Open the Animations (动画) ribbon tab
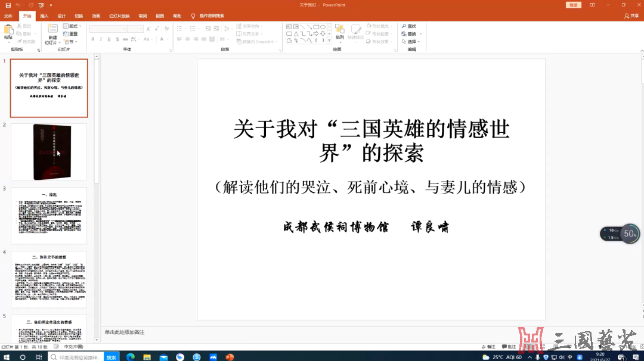Image resolution: width=644 pixels, height=361 pixels. [x=96, y=16]
